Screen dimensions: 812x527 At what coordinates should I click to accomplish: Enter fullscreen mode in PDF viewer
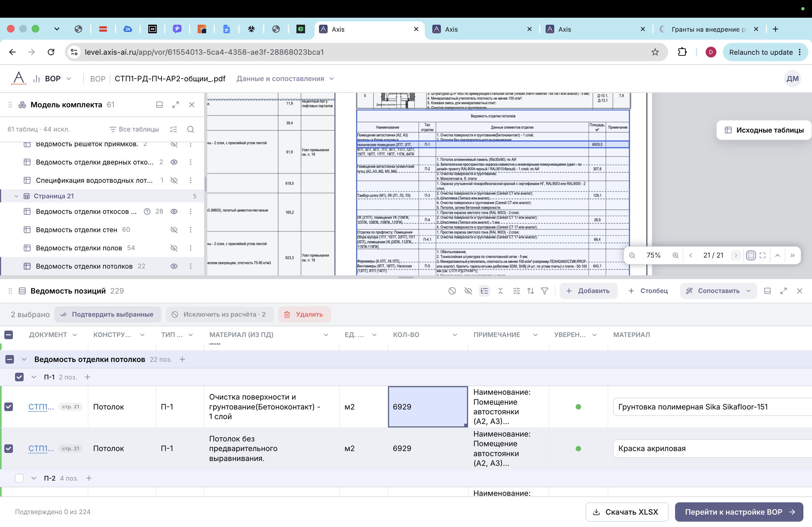(763, 255)
